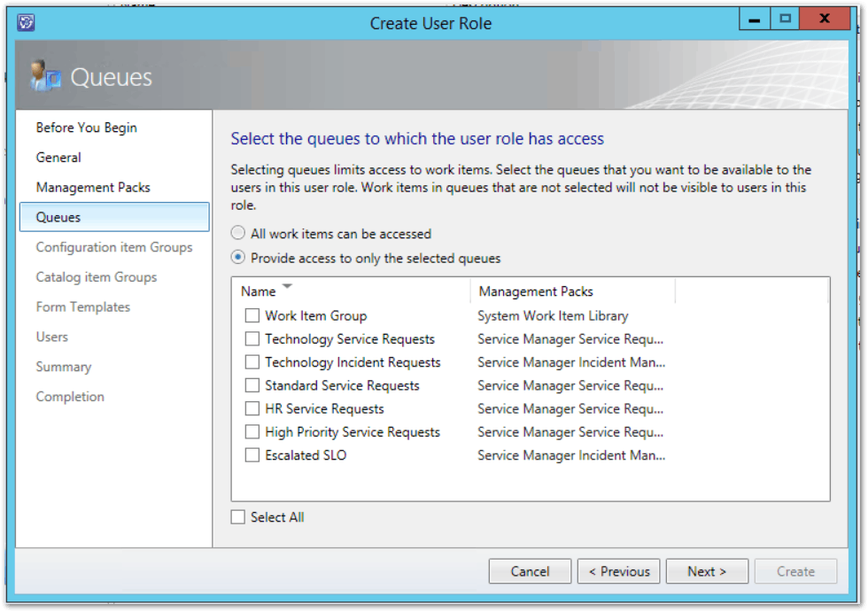Check the HR Service Requests queue
This screenshot has height=612, width=868.
252,408
